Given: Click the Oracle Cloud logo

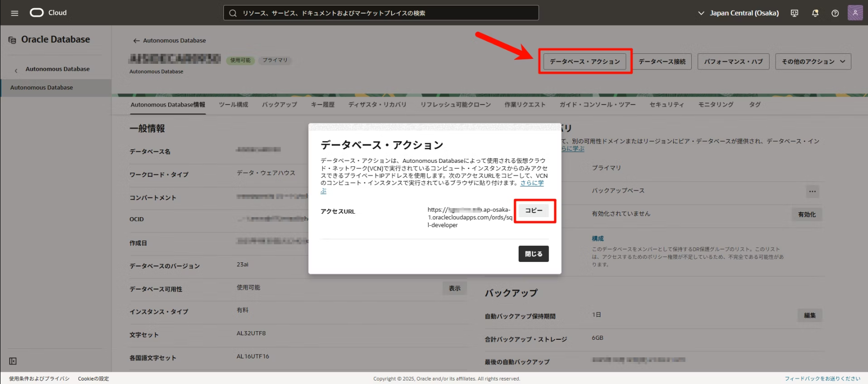Looking at the screenshot, I should pyautogui.click(x=48, y=13).
